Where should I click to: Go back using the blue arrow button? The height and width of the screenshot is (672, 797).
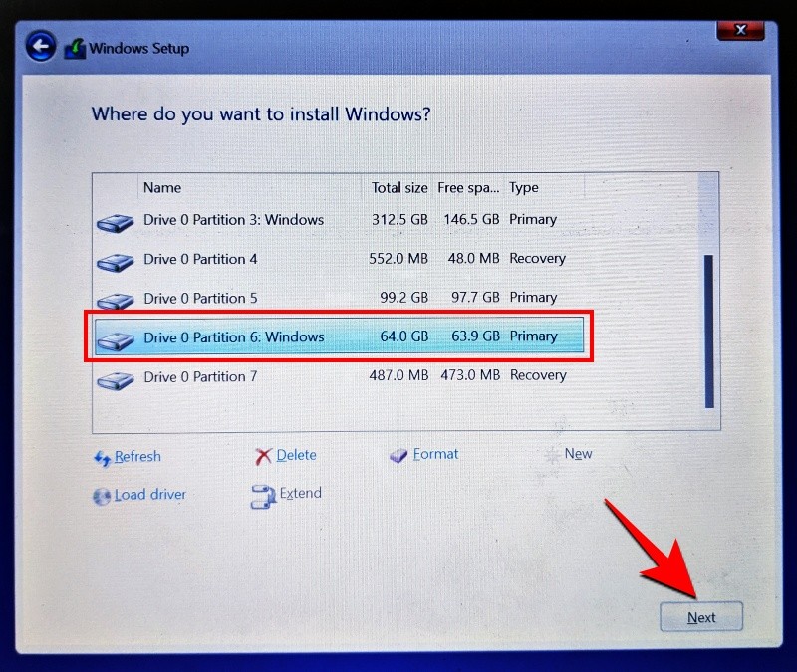coord(41,46)
